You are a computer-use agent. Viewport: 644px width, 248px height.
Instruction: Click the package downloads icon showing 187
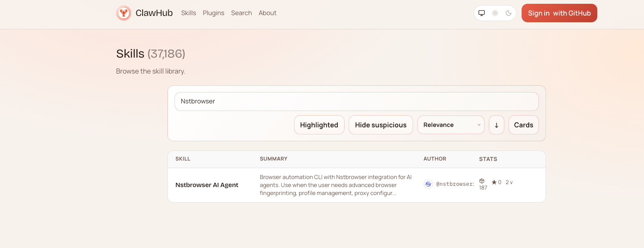coord(482,182)
